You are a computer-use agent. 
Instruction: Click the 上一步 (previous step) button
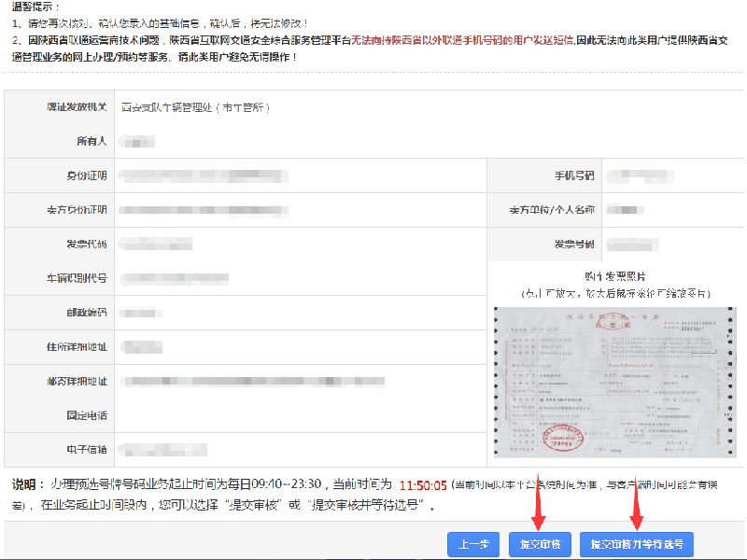tap(473, 544)
